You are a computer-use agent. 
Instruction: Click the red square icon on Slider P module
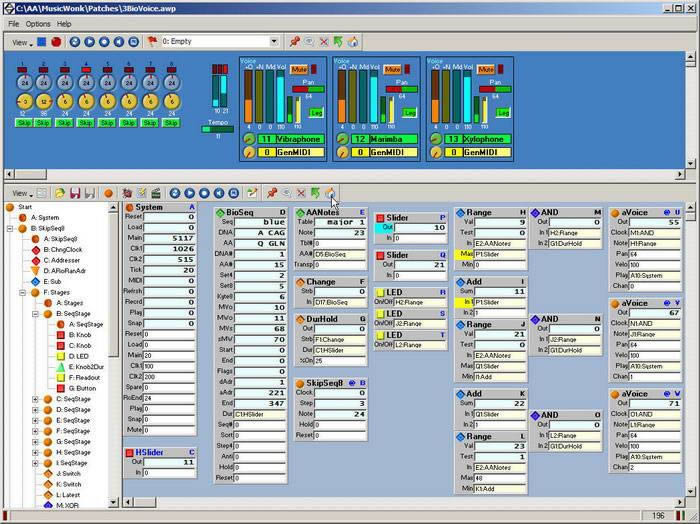380,218
